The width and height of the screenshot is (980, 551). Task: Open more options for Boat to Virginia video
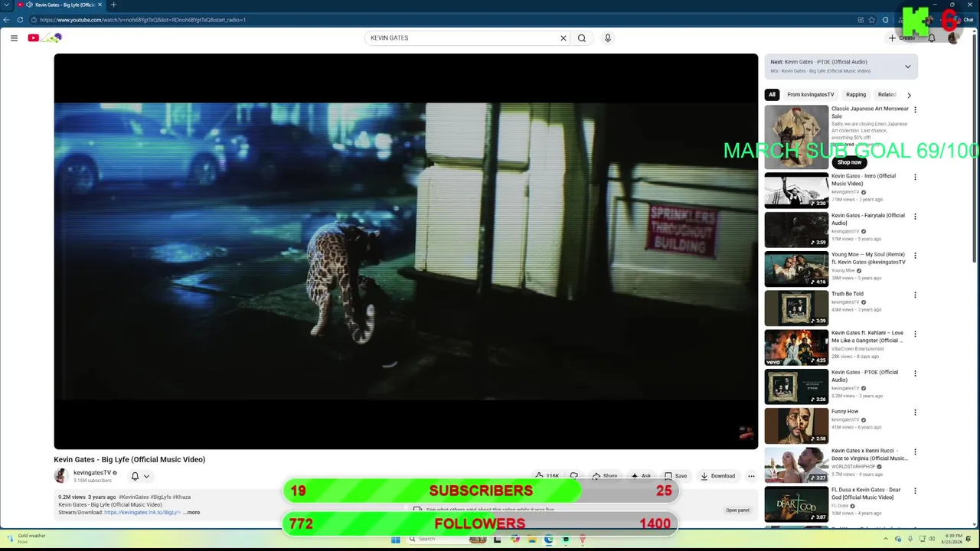point(915,452)
